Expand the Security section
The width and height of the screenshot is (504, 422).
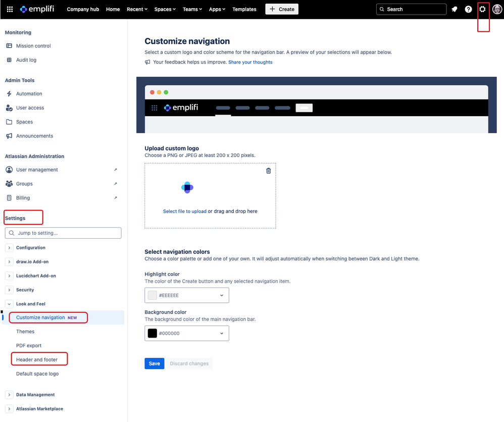(9, 290)
